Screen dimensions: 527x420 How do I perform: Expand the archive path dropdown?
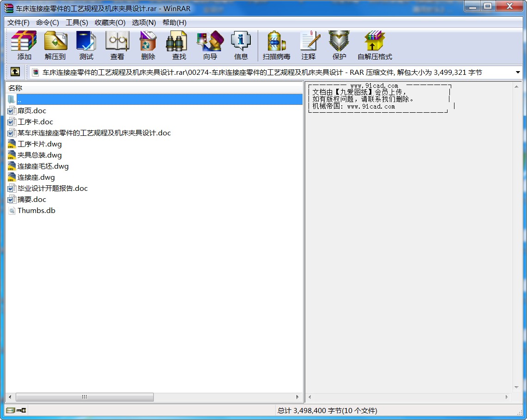tap(517, 73)
